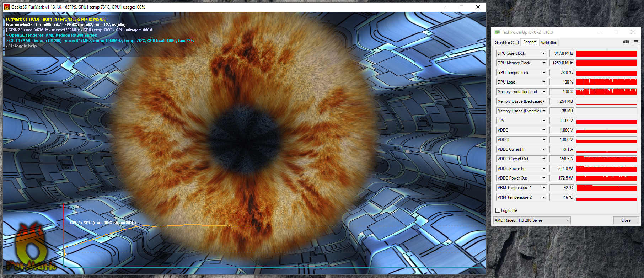Click the 150.5 A current reading
The width and height of the screenshot is (644, 278).
(562, 159)
